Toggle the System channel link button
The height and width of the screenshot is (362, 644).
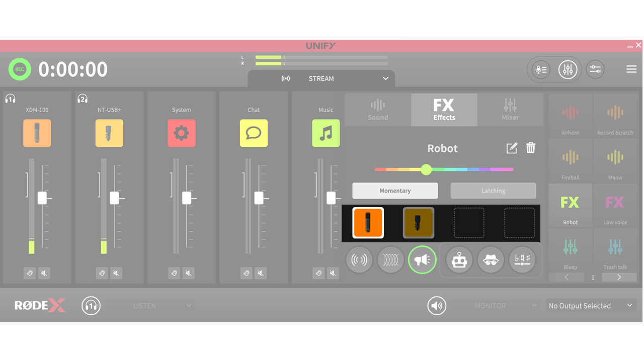click(x=174, y=273)
